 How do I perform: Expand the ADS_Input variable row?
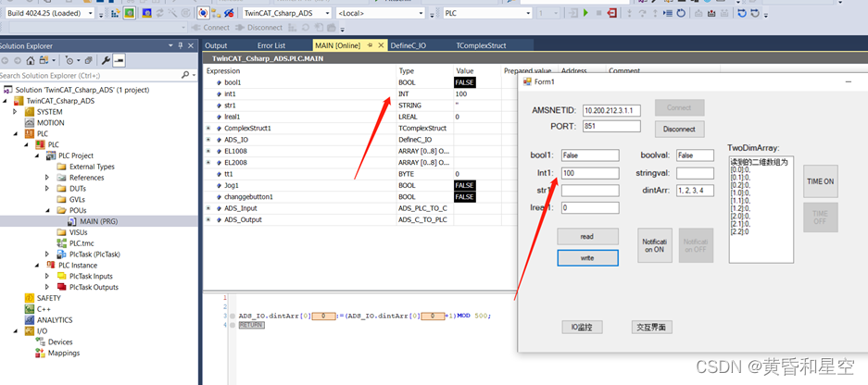tap(208, 208)
